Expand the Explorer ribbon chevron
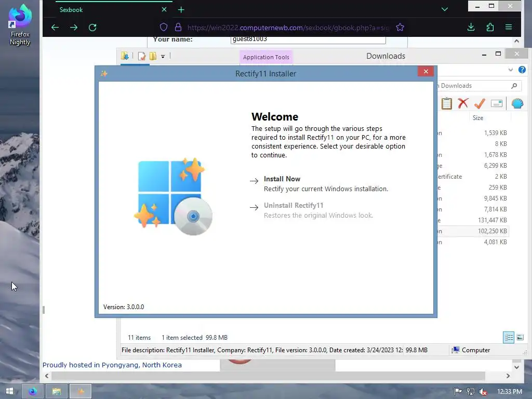 click(511, 70)
